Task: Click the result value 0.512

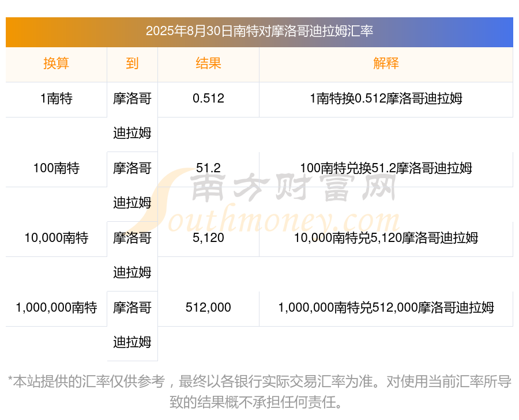Action: click(x=208, y=99)
